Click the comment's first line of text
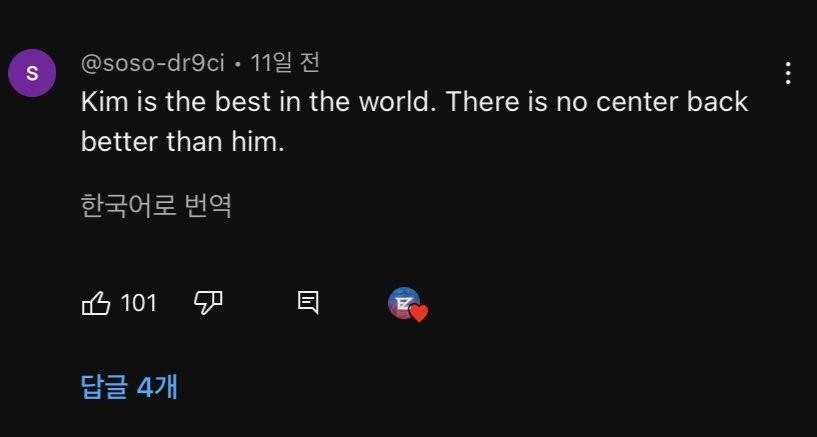 click(x=414, y=102)
